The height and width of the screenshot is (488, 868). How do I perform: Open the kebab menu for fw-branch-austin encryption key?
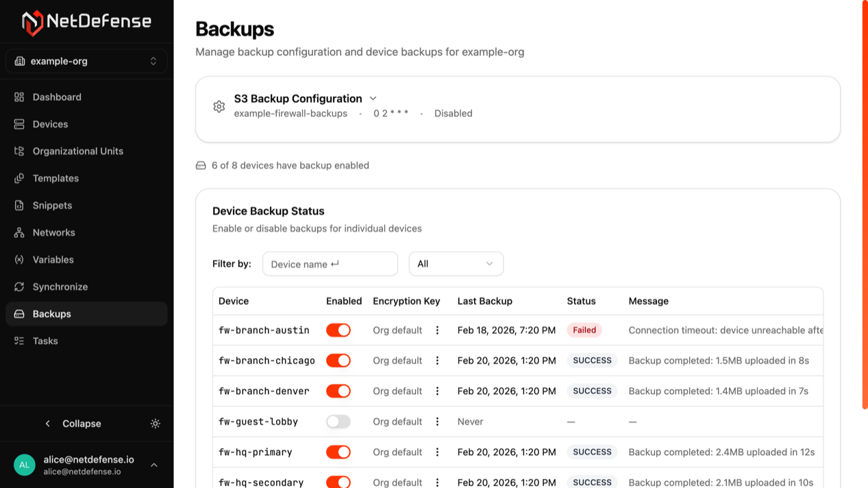[x=437, y=330]
